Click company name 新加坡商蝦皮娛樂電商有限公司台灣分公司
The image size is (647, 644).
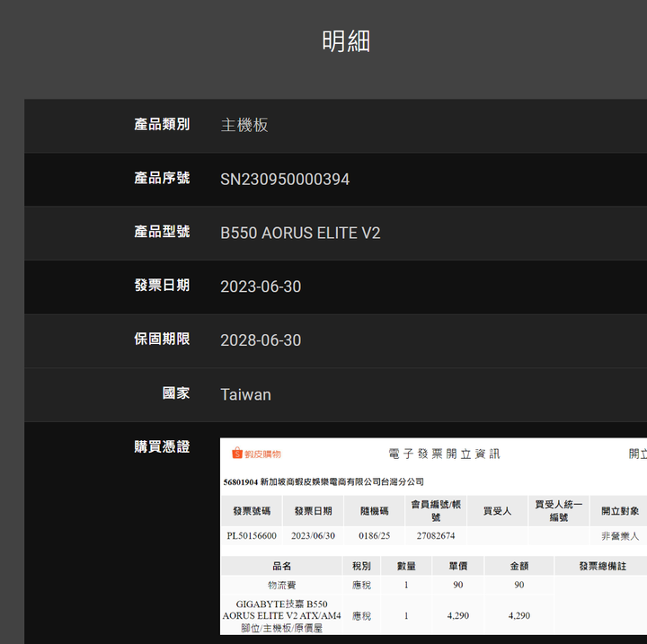pos(342,481)
